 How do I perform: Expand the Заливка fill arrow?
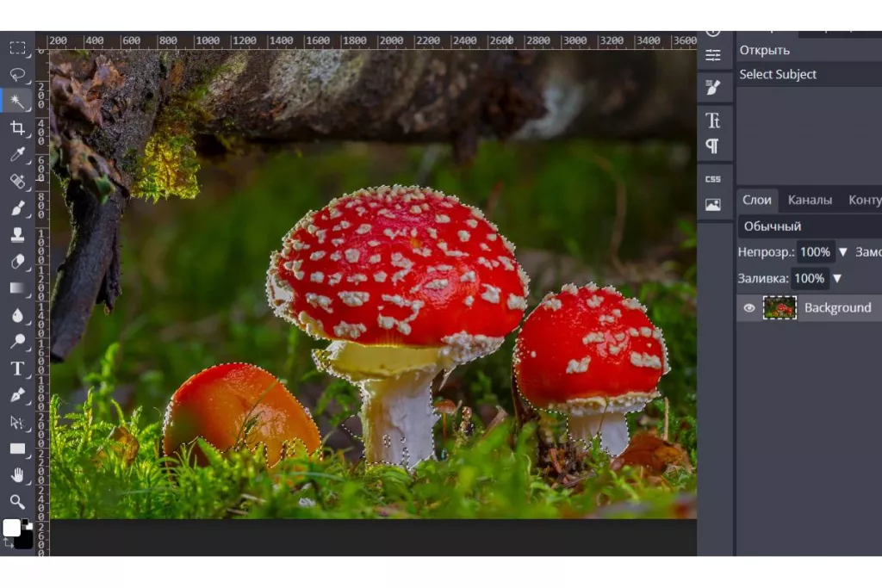(x=836, y=278)
